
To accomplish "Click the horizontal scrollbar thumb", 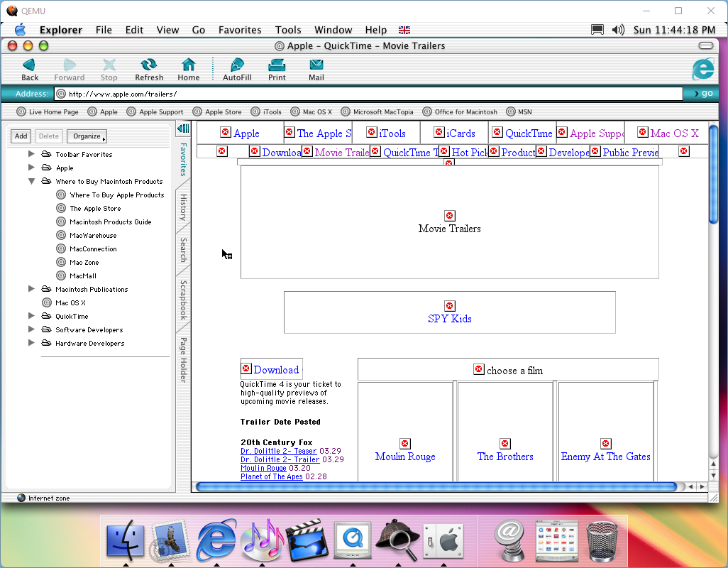I will (x=436, y=486).
